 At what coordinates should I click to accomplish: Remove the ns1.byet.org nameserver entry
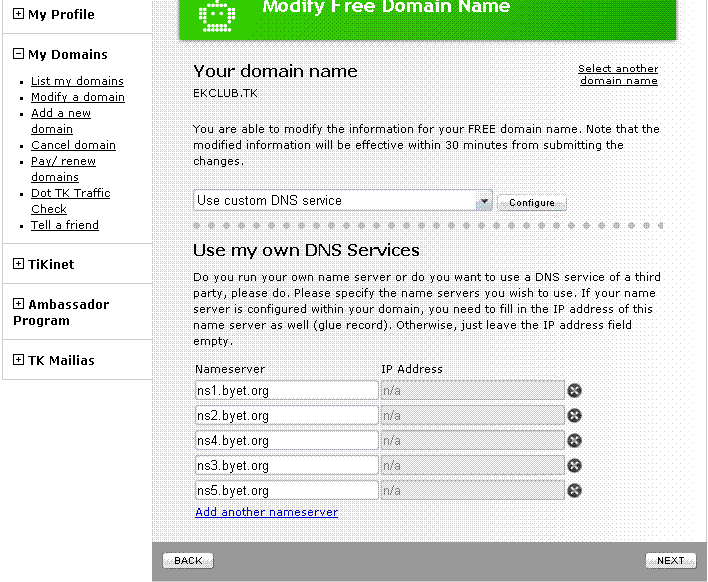click(575, 391)
